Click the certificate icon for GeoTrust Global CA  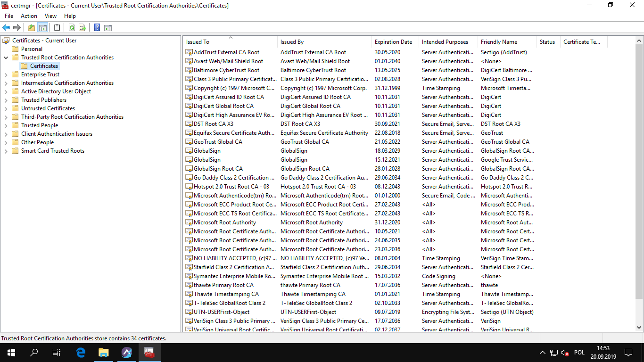click(x=189, y=142)
